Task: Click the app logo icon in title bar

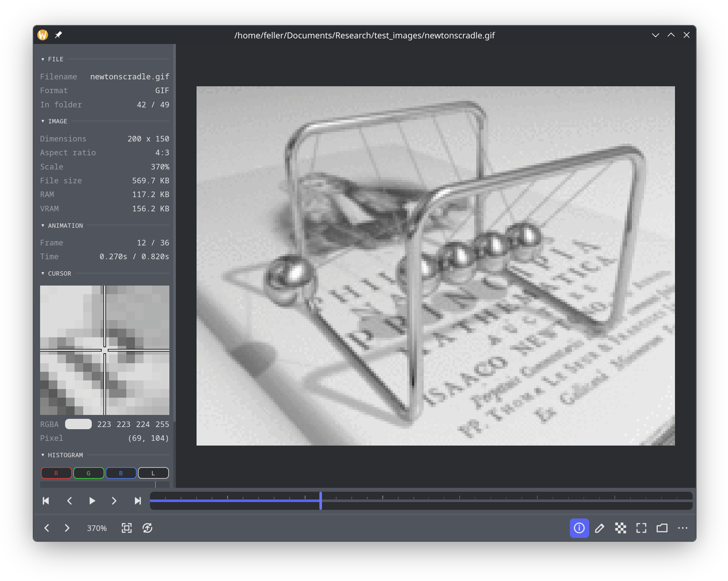Action: pyautogui.click(x=43, y=35)
